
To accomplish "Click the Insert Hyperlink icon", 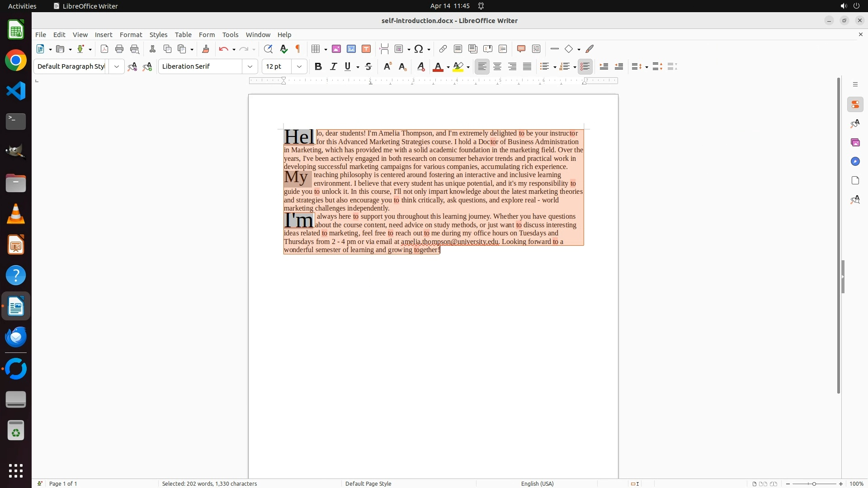I will click(x=443, y=49).
